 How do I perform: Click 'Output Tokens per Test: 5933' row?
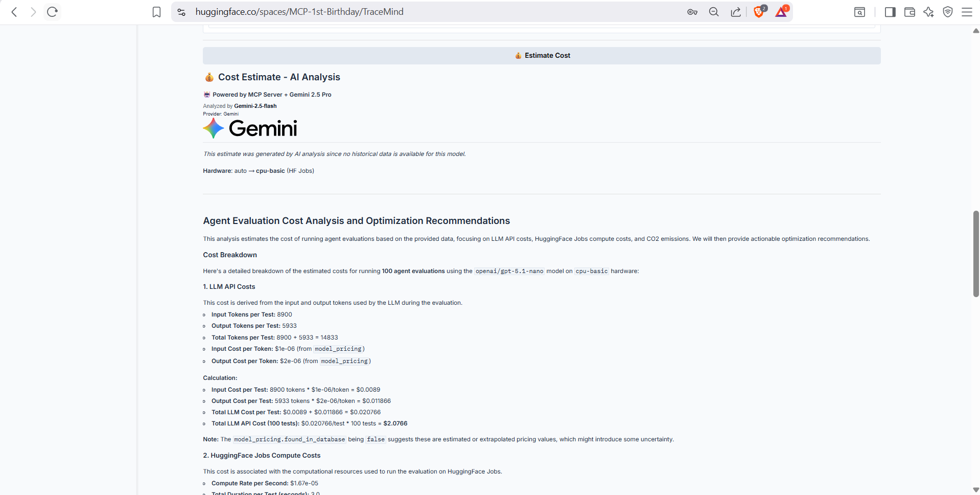coord(254,326)
